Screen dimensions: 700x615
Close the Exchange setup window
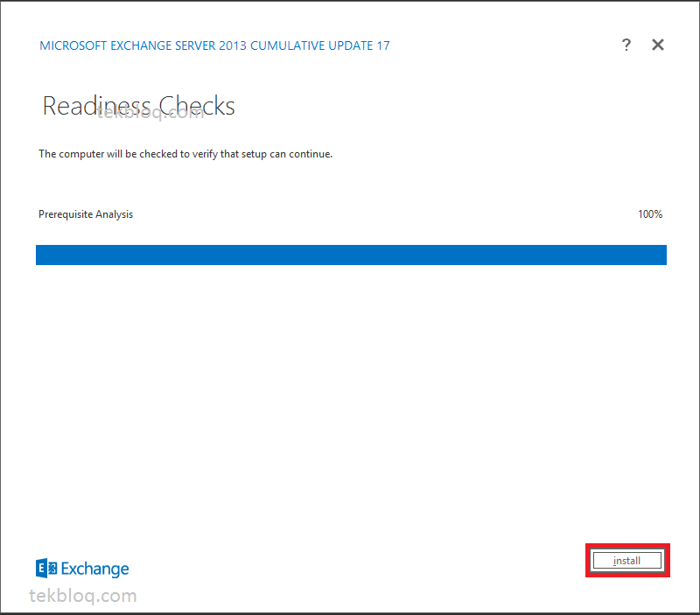coord(658,45)
